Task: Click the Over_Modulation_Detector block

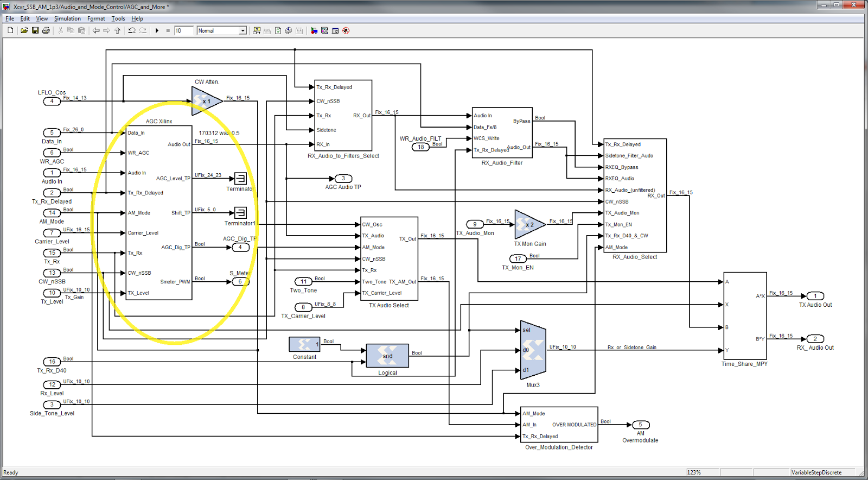Action: click(559, 425)
